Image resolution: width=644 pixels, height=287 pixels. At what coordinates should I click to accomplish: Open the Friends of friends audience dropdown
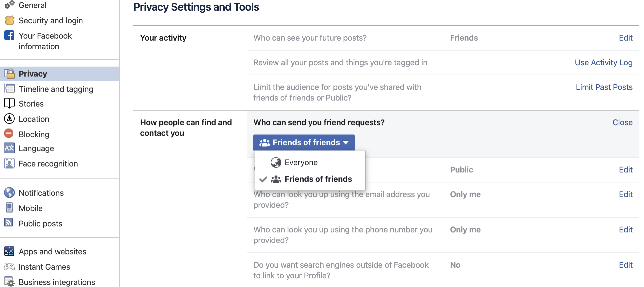(x=304, y=143)
